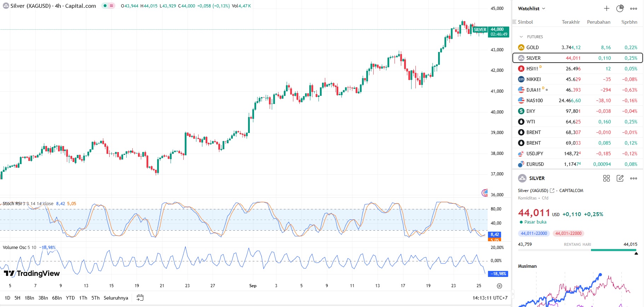Image resolution: width=644 pixels, height=307 pixels.
Task: Open the watchlist advanced view pie icon
Action: tap(620, 8)
